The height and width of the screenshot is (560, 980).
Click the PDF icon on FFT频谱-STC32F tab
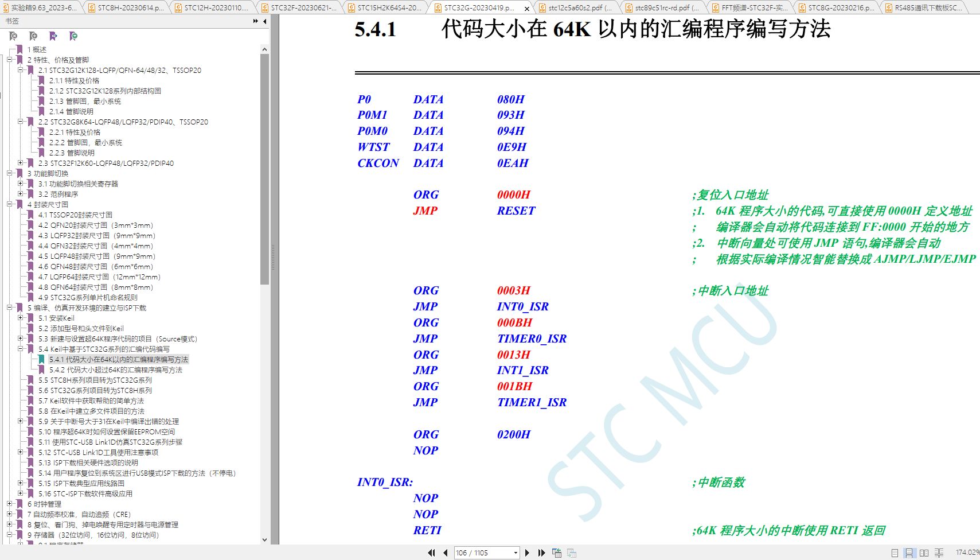(x=716, y=8)
